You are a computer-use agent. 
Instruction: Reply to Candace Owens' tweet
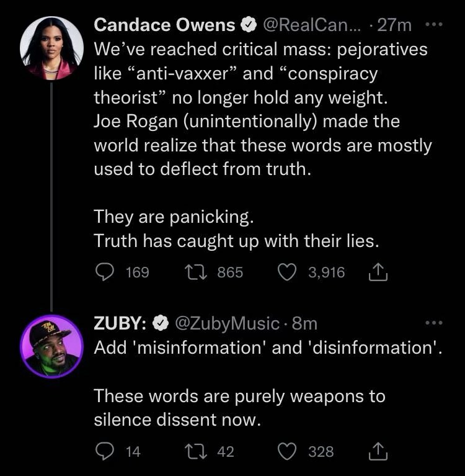pos(105,272)
